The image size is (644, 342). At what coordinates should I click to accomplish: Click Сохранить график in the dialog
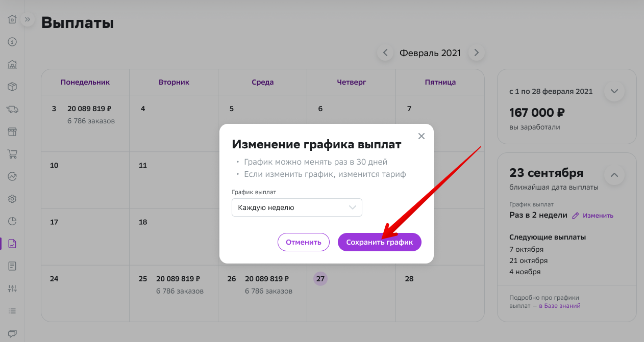pos(379,242)
